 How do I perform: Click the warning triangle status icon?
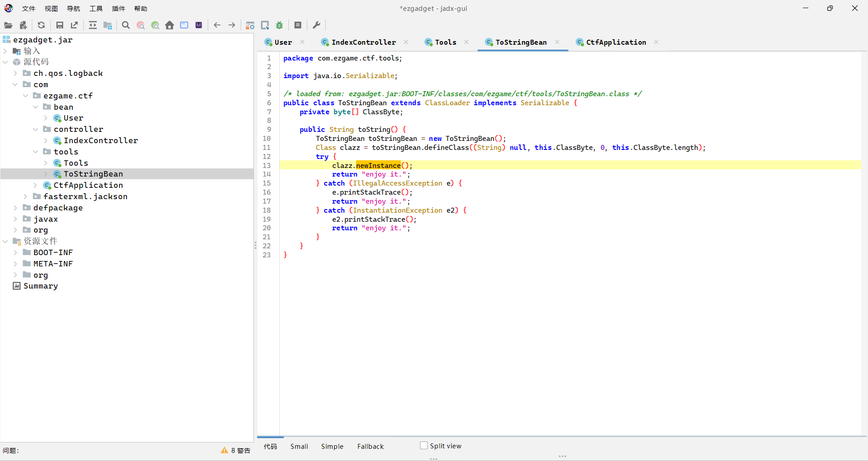(x=224, y=450)
